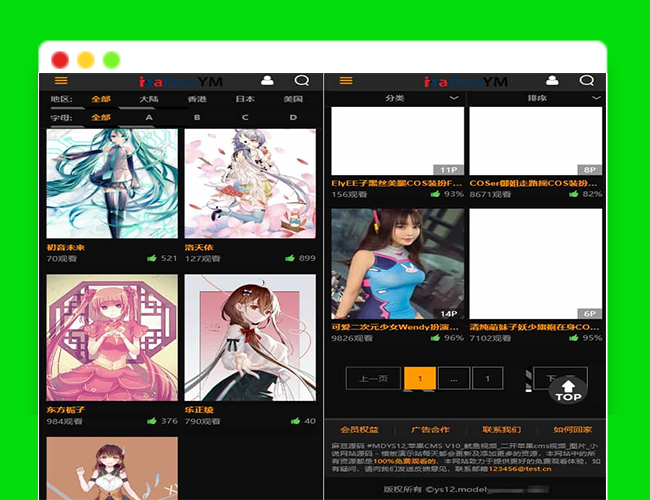This screenshot has height=500, width=650.
Task: Tap the search icon in left panel
Action: [x=302, y=80]
